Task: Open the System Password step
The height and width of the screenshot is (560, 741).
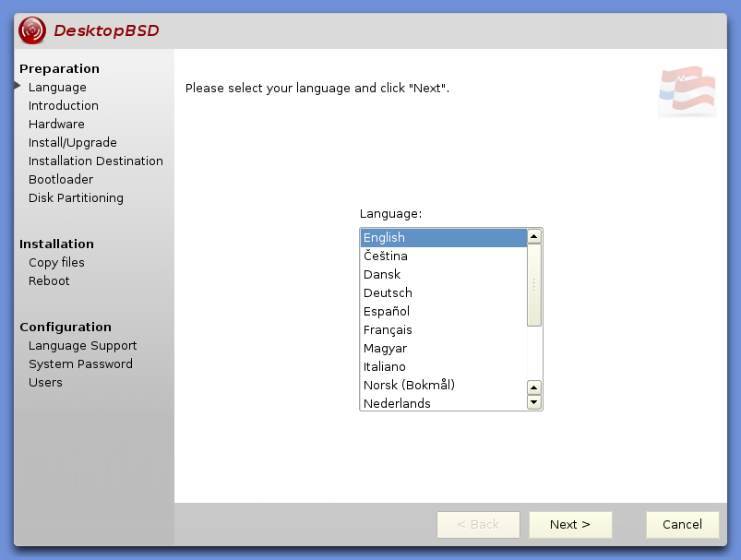Action: pos(80,363)
